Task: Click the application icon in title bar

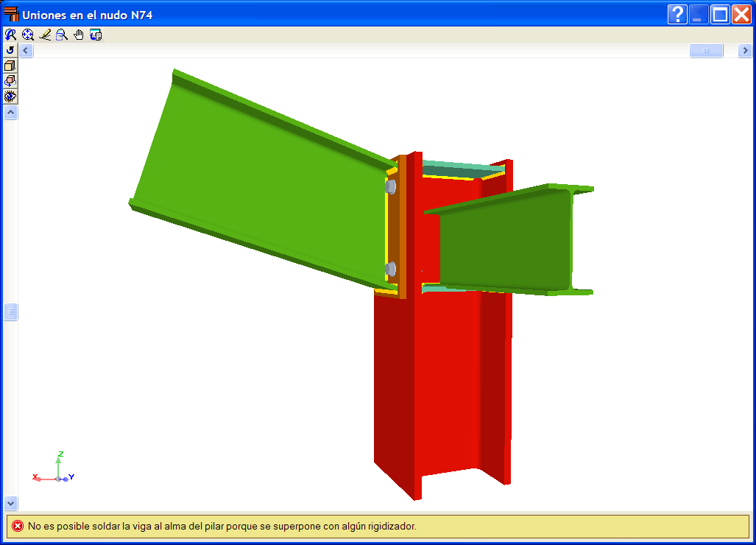Action: pos(11,15)
